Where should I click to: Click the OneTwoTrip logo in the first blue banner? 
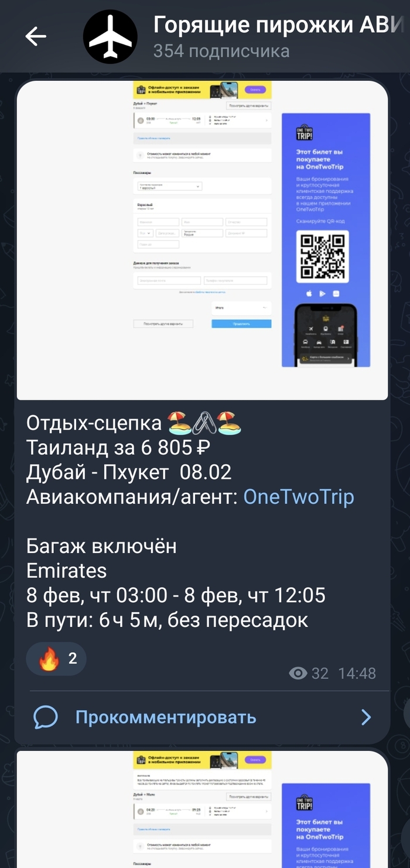[x=305, y=132]
